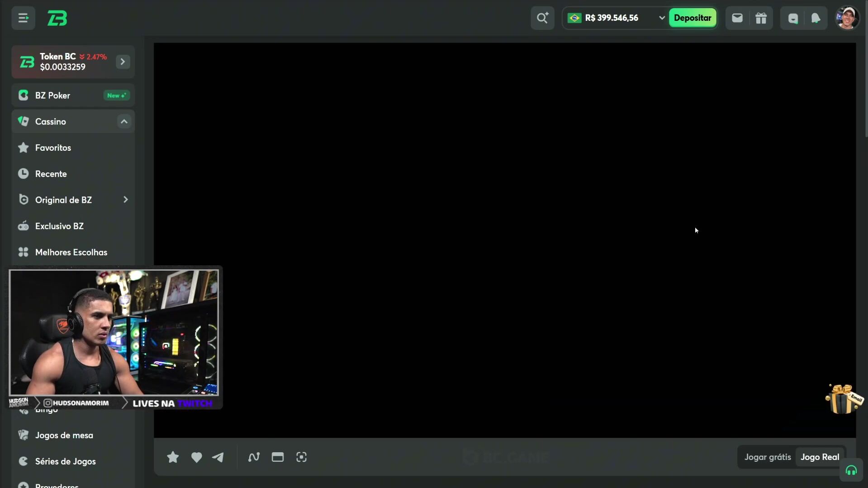Open the BZ logo home page
The height and width of the screenshot is (488, 868).
[x=57, y=19]
